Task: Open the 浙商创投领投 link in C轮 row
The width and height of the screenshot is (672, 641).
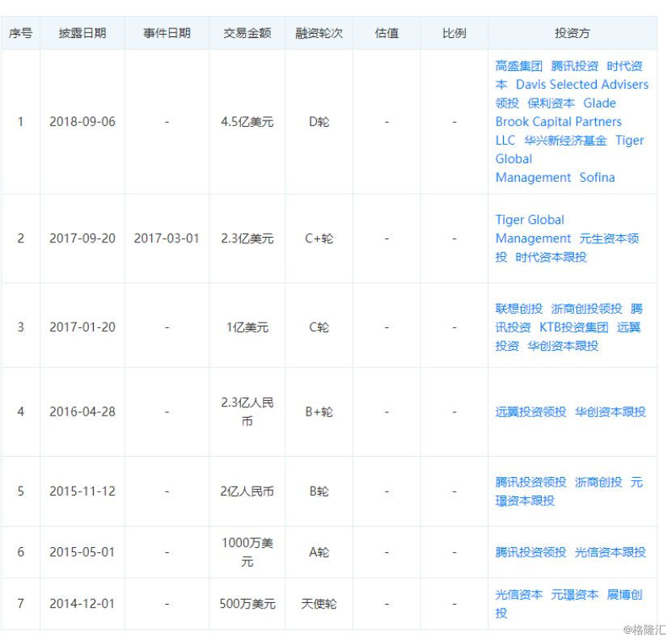Action: coord(587,309)
